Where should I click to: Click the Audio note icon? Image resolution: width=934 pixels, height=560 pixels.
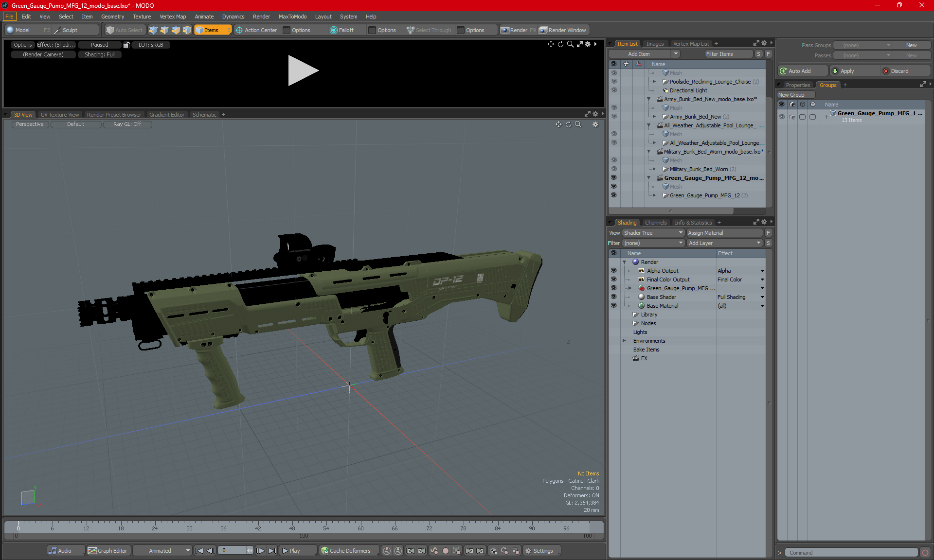53,551
